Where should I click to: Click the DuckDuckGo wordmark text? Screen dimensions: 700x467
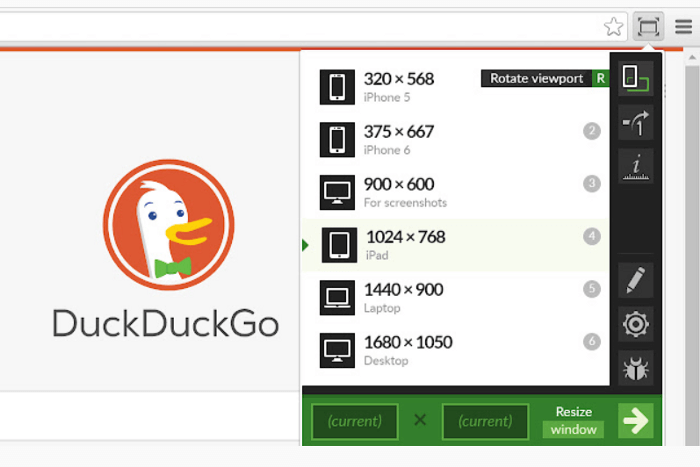pyautogui.click(x=166, y=323)
